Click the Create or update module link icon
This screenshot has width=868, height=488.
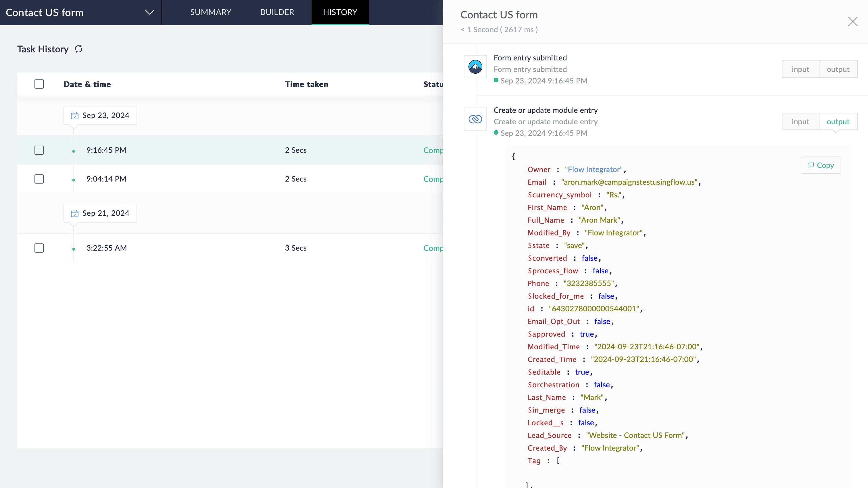[475, 119]
